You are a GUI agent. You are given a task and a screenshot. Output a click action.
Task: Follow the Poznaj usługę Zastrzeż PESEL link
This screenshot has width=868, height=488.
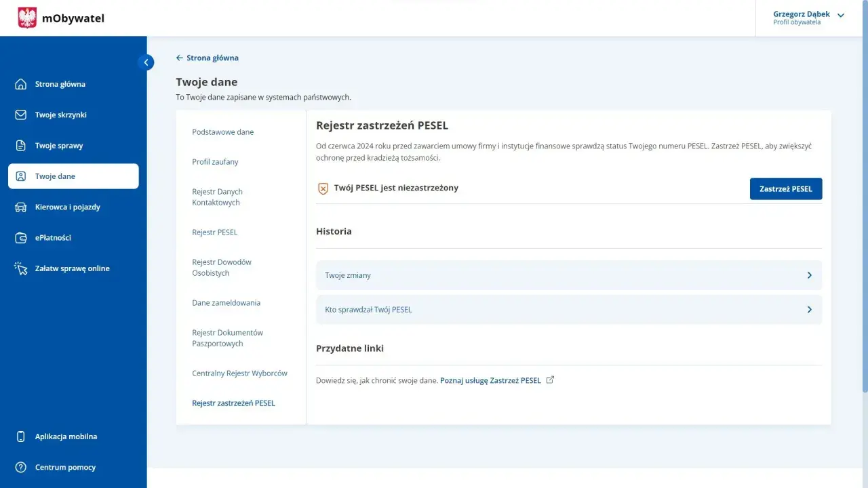coord(490,381)
